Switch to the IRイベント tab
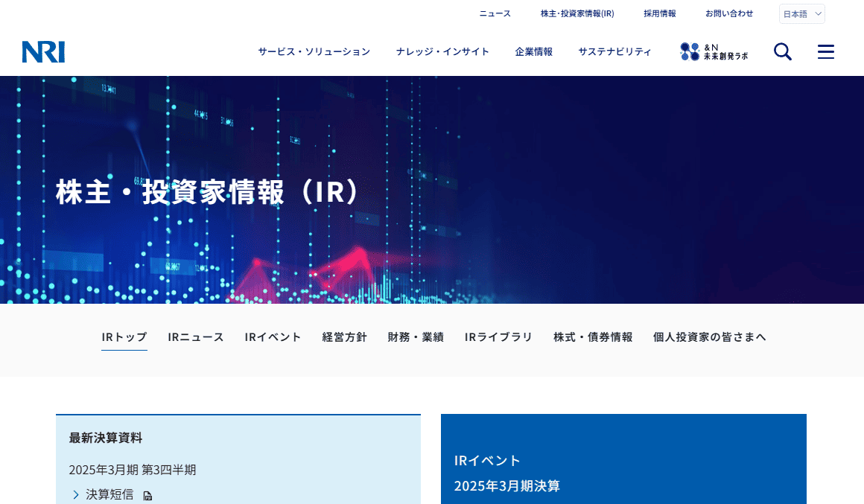The width and height of the screenshot is (864, 504). (x=273, y=337)
